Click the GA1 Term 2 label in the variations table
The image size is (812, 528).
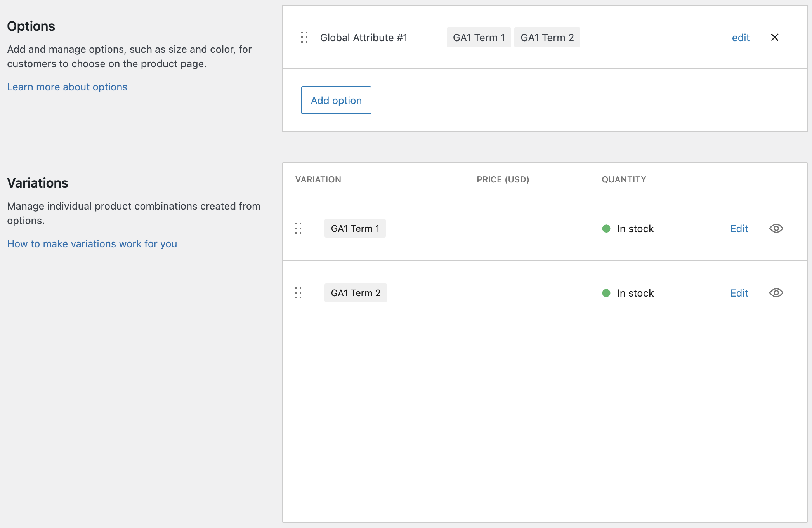coord(355,292)
